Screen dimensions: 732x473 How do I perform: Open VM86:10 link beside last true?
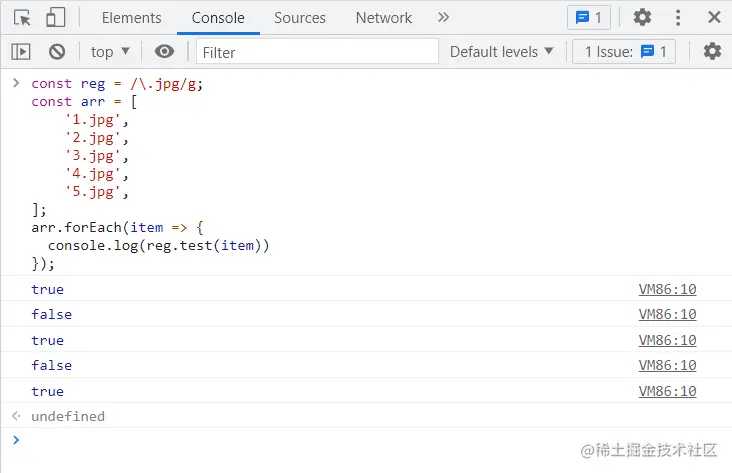(667, 391)
